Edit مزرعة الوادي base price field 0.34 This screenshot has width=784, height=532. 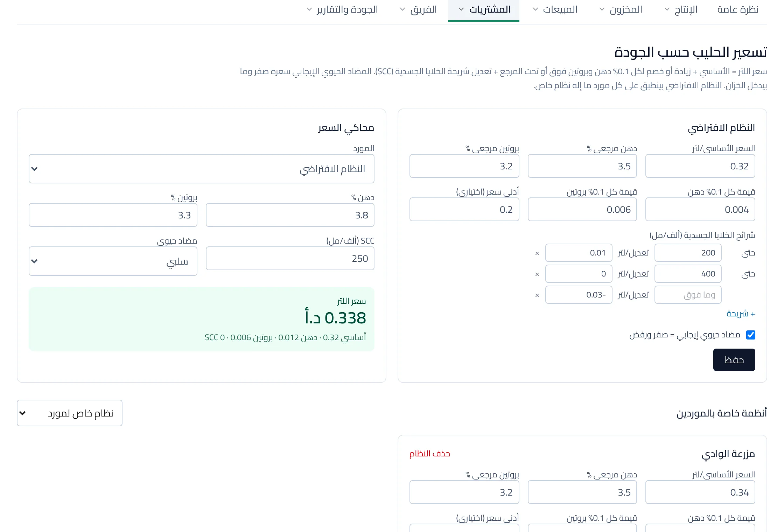pos(700,492)
